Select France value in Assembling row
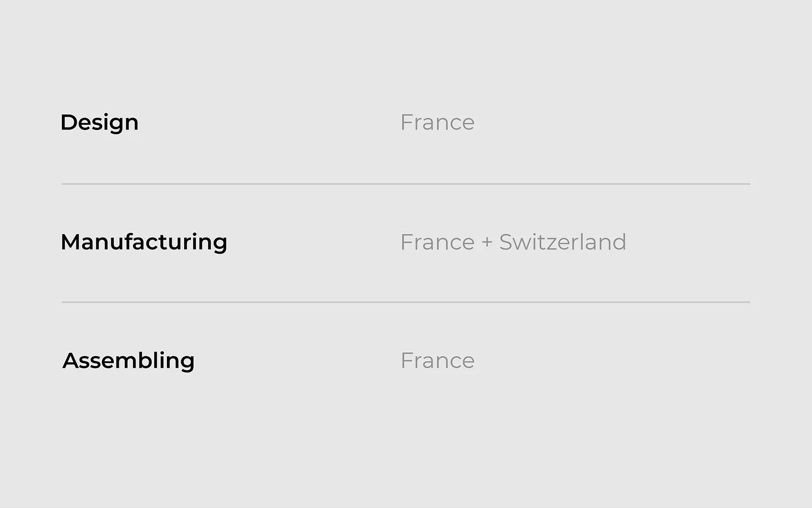Screen dimensions: 812x508 coord(437,361)
